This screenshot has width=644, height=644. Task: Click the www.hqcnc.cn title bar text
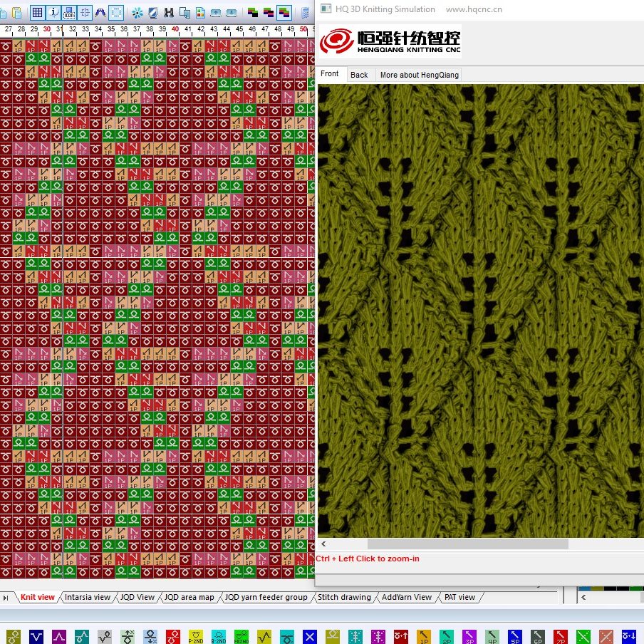474,9
